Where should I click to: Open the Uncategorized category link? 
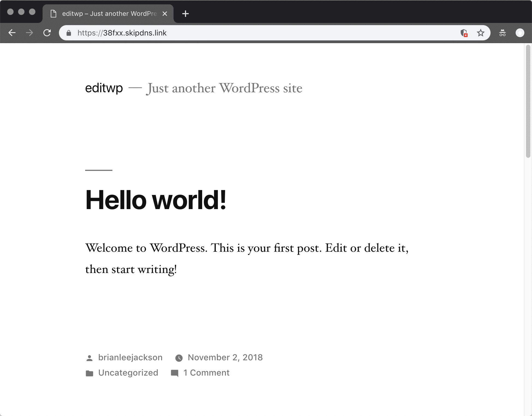point(128,373)
